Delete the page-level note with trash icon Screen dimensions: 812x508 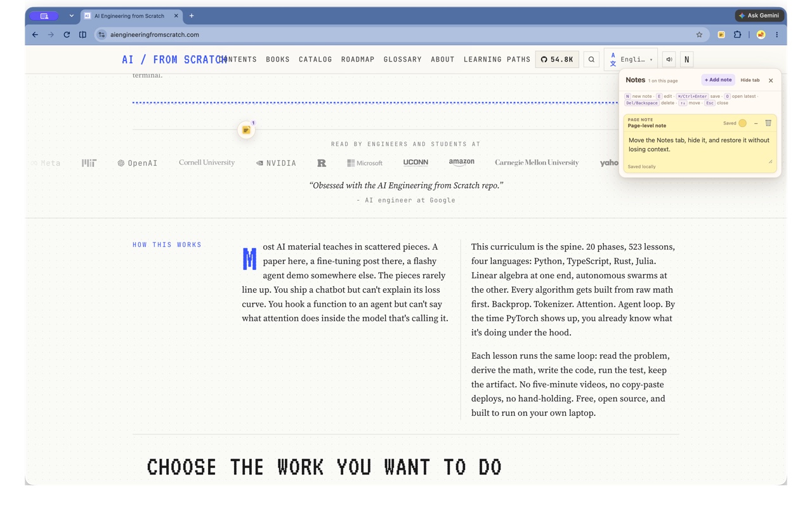[768, 123]
